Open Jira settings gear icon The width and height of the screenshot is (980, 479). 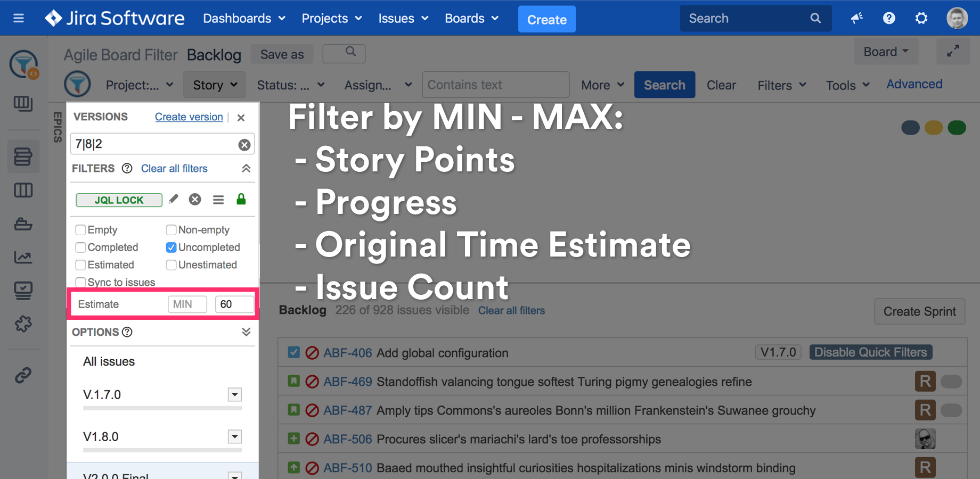pyautogui.click(x=921, y=18)
